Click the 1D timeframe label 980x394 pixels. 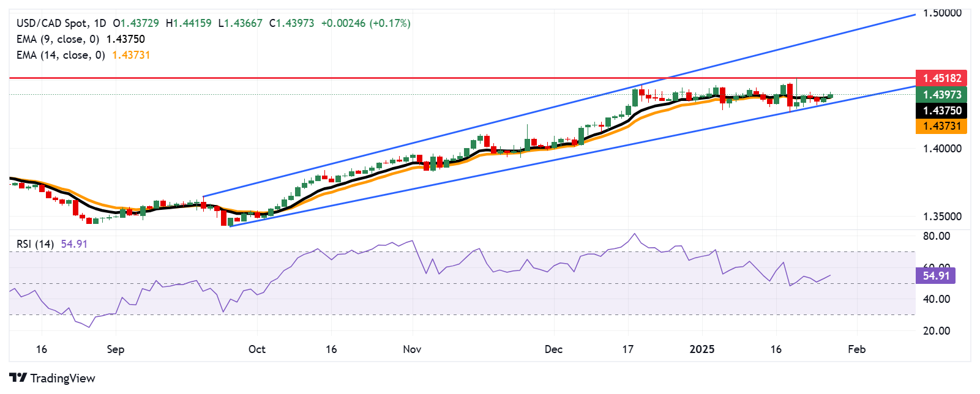click(100, 23)
